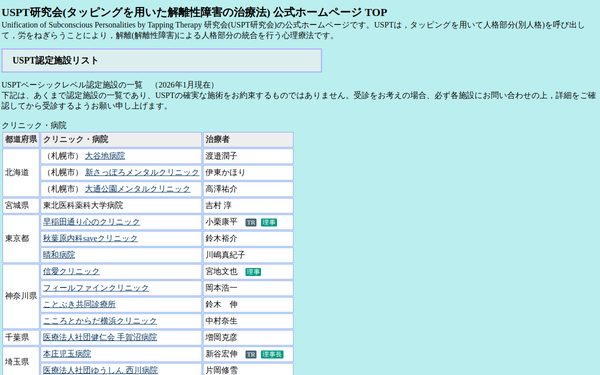Click therapist name 小栗康平
The image size is (600, 375).
221,222
